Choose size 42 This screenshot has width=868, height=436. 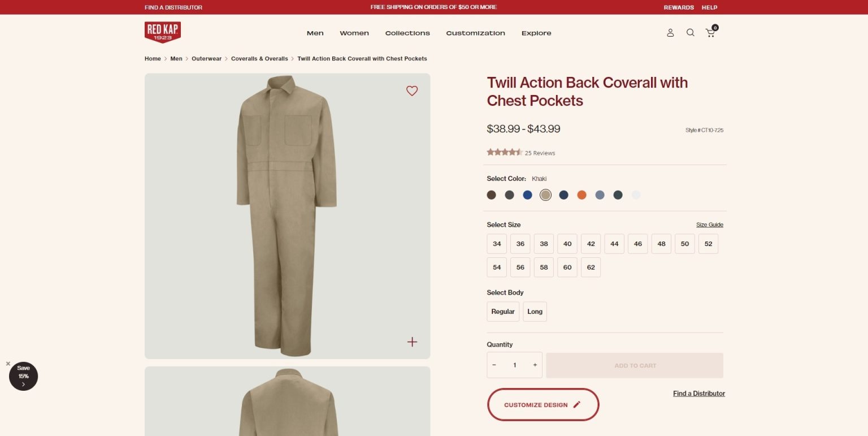tap(591, 244)
